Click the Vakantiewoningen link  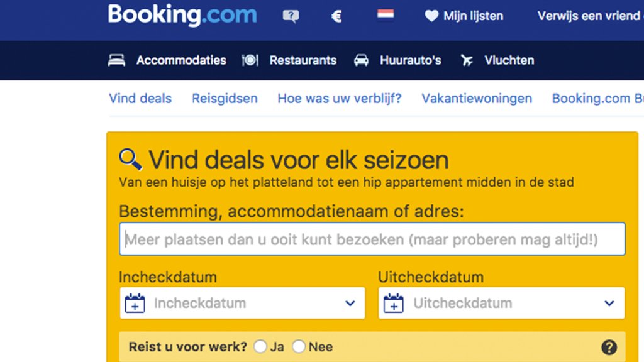pyautogui.click(x=477, y=99)
